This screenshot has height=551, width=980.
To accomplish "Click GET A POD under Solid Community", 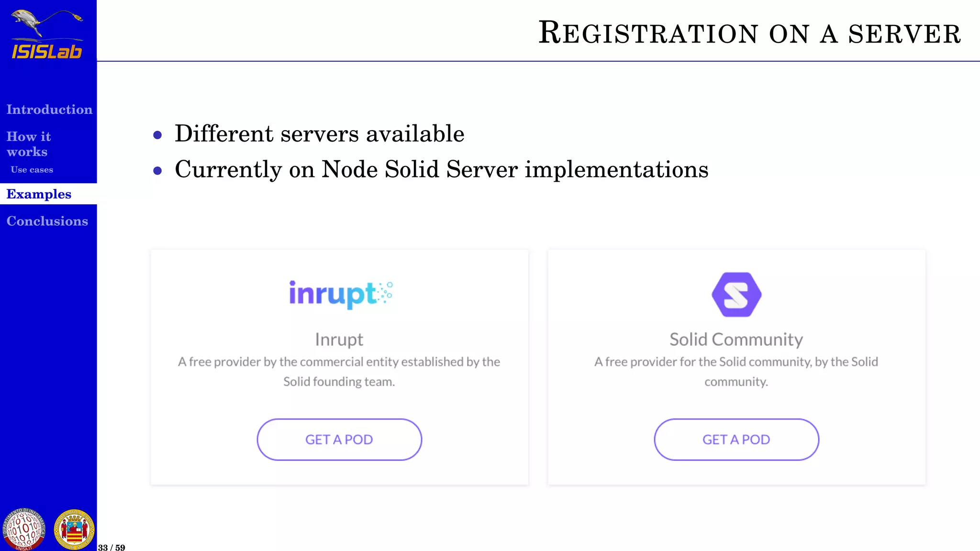I will pyautogui.click(x=736, y=440).
